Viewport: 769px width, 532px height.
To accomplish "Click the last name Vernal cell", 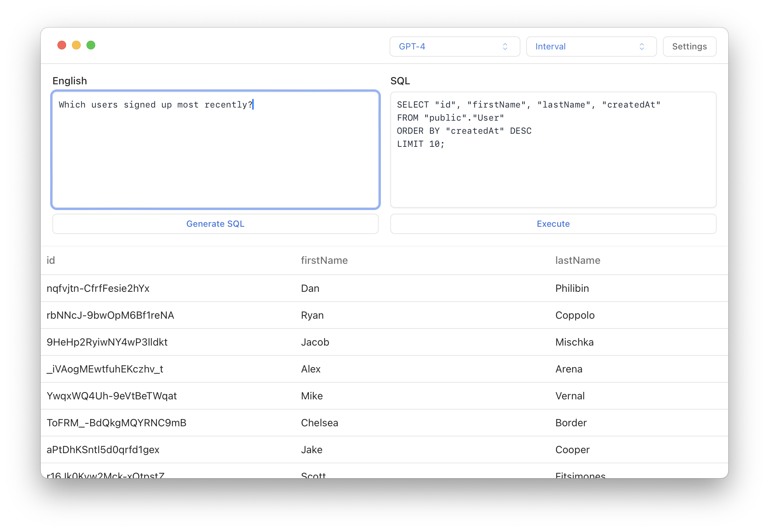I will pyautogui.click(x=570, y=396).
